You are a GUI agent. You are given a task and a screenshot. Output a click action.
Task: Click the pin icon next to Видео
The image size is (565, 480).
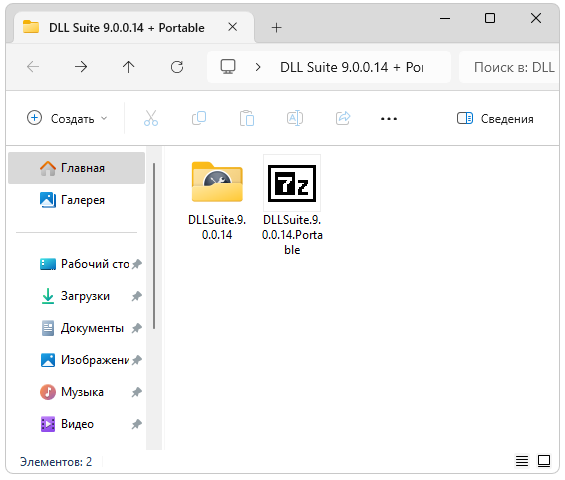click(137, 424)
